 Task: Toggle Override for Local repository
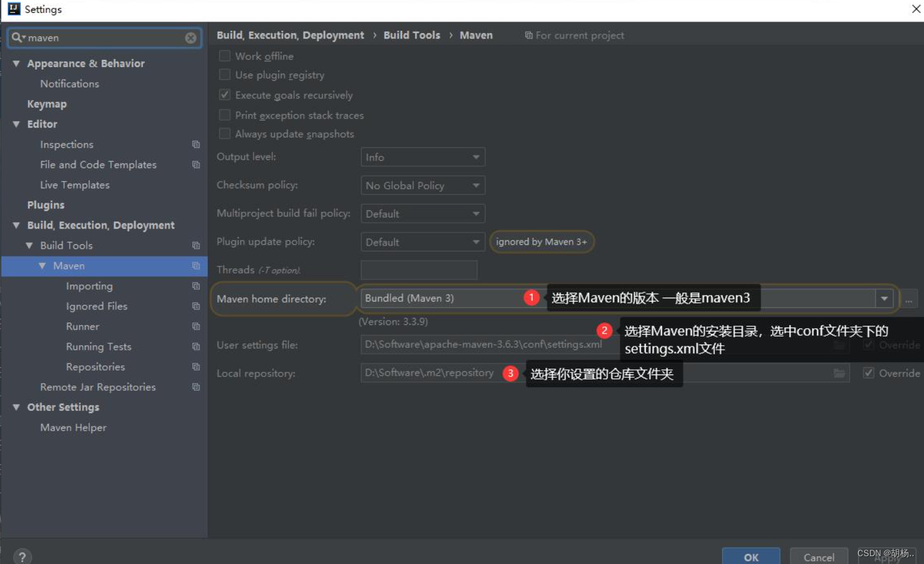coord(869,373)
